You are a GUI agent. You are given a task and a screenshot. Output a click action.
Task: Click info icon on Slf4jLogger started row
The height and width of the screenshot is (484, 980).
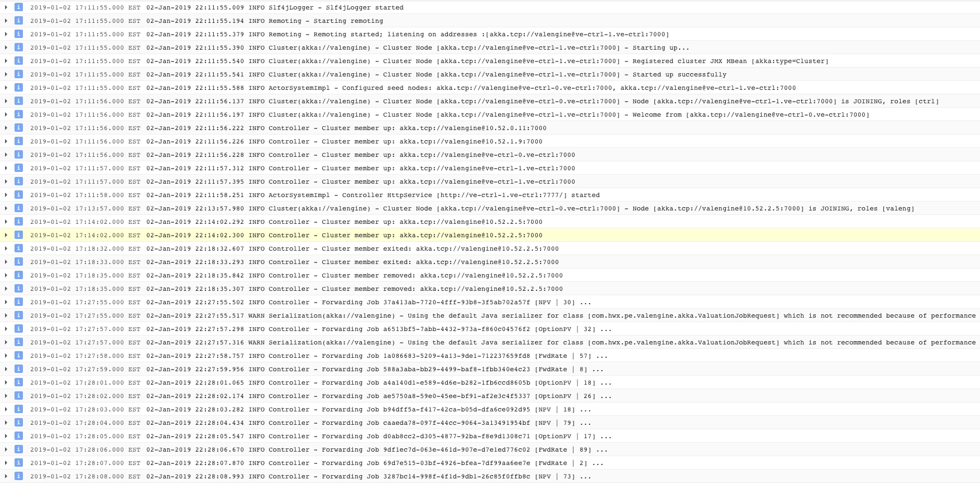click(x=18, y=7)
